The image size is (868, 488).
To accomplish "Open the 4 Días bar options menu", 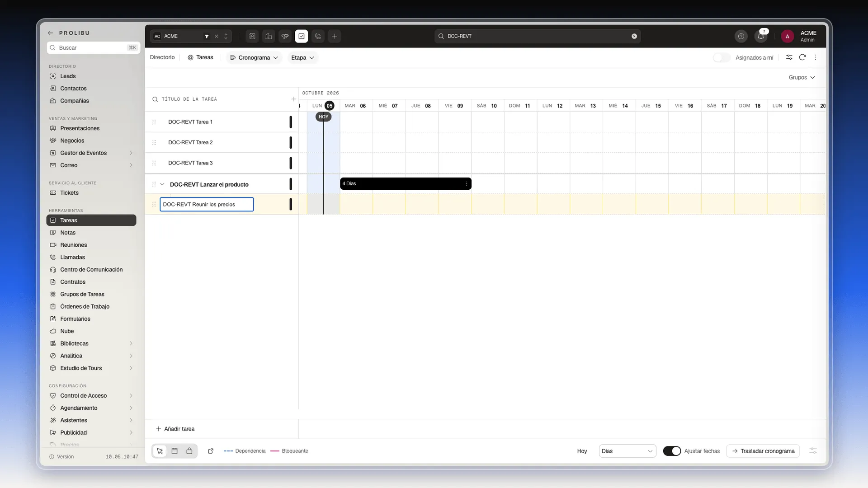I will tap(467, 184).
